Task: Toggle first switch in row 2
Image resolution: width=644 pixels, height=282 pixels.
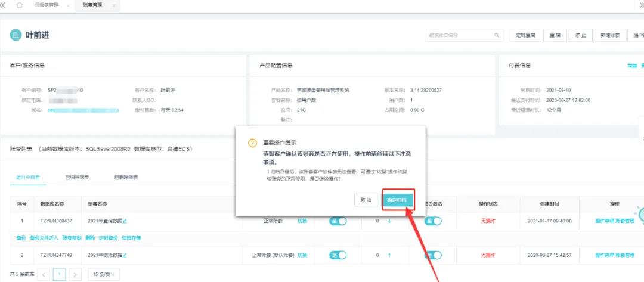Action: coord(338,255)
